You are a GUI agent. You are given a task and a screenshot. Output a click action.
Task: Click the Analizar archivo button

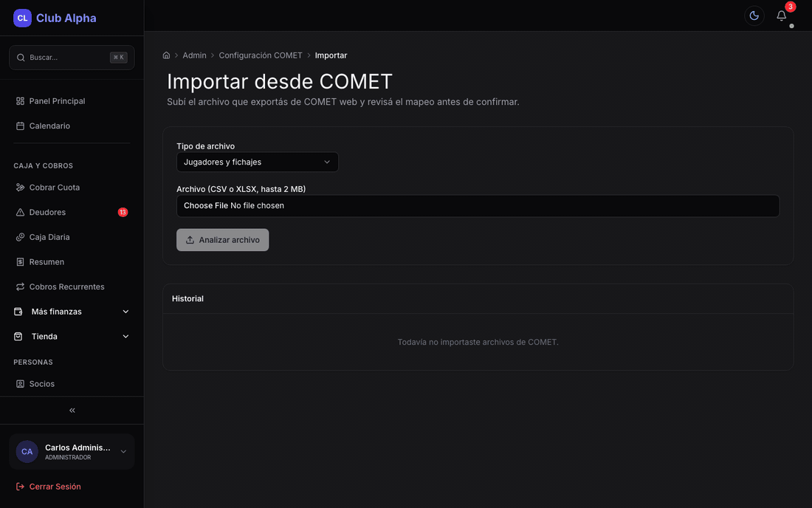tap(223, 240)
